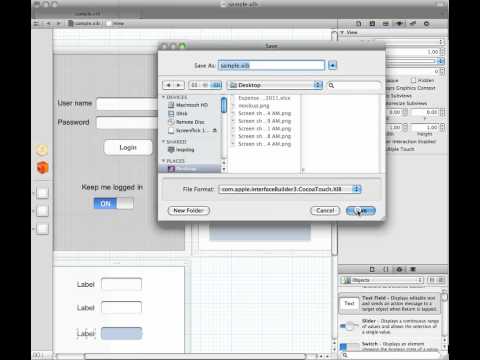
Task: Collapse the PLACES sidebar section
Action: click(164, 161)
